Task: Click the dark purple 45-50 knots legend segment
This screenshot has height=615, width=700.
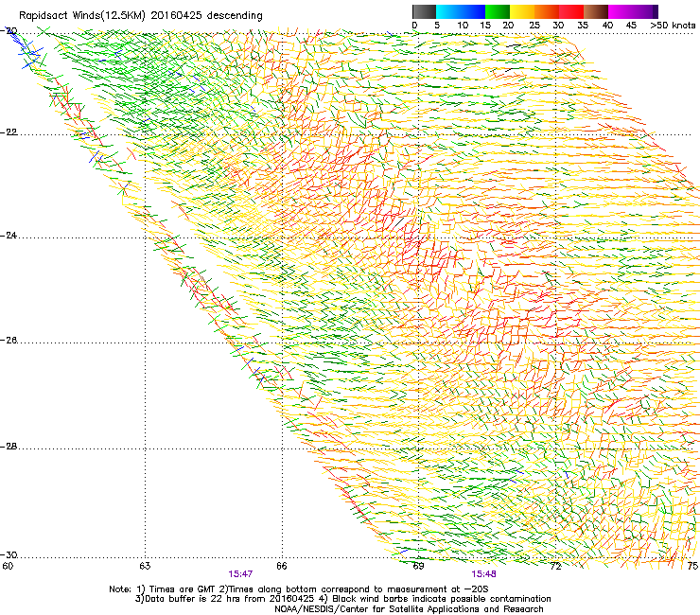Action: (x=645, y=11)
